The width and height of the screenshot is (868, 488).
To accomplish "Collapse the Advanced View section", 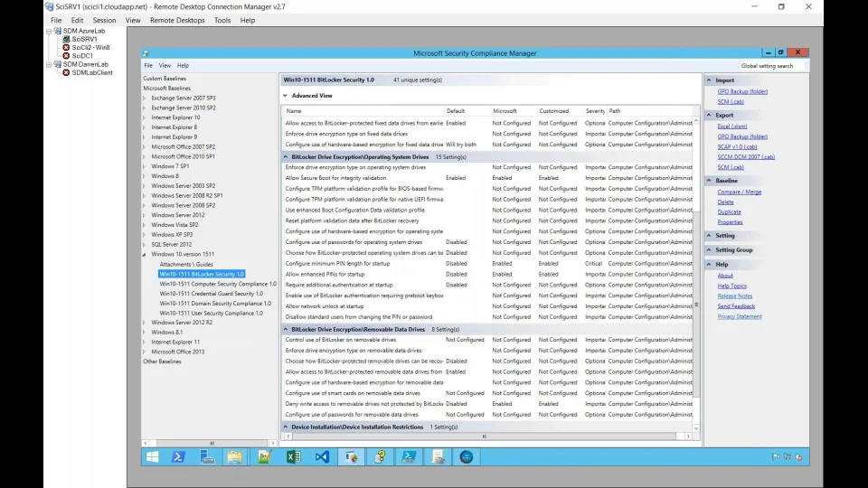I will click(x=286, y=96).
